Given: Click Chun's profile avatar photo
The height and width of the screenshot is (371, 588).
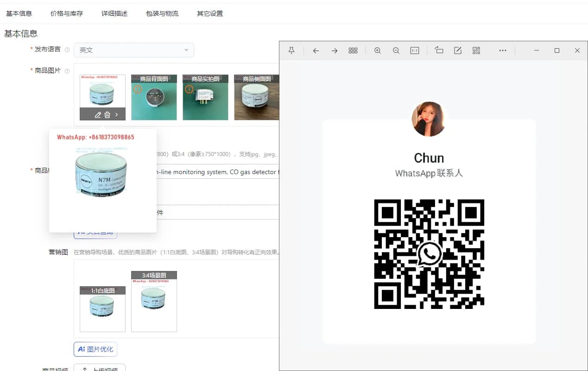Looking at the screenshot, I should [x=429, y=119].
